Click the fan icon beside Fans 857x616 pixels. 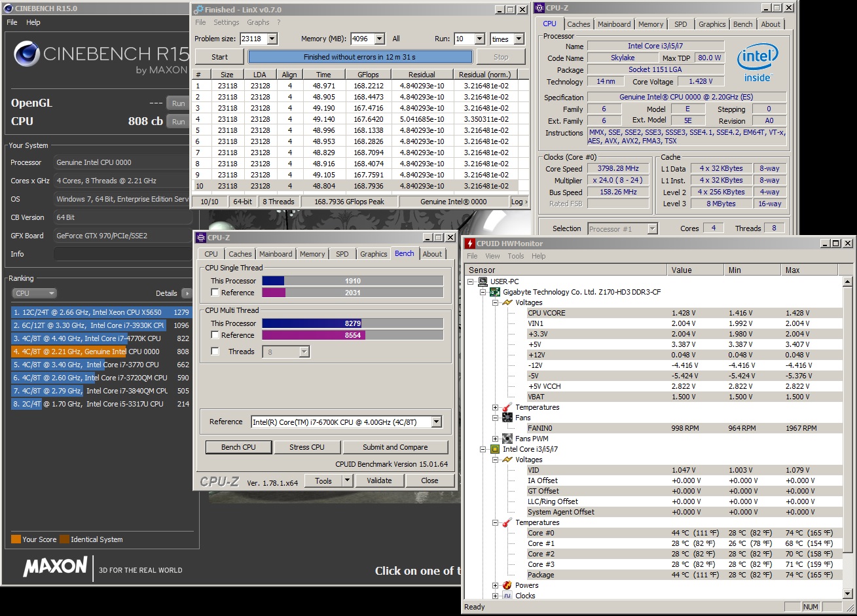pos(507,418)
